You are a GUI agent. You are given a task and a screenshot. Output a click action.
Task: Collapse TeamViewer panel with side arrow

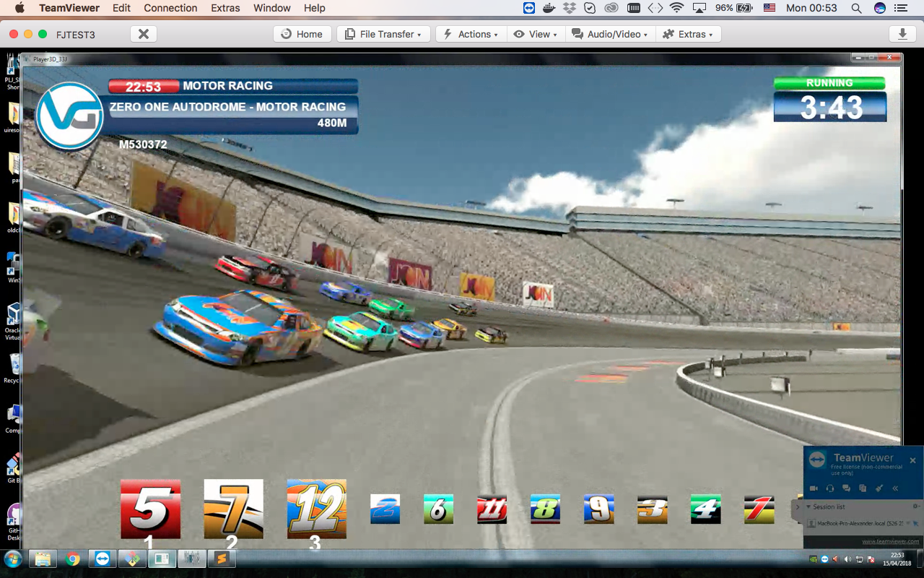coord(798,507)
